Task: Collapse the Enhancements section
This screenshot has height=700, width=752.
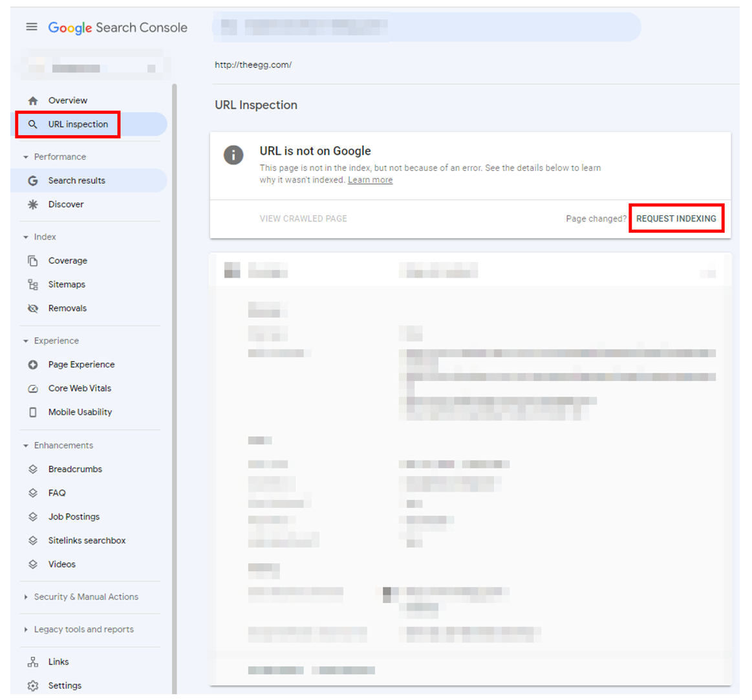Action: click(26, 446)
